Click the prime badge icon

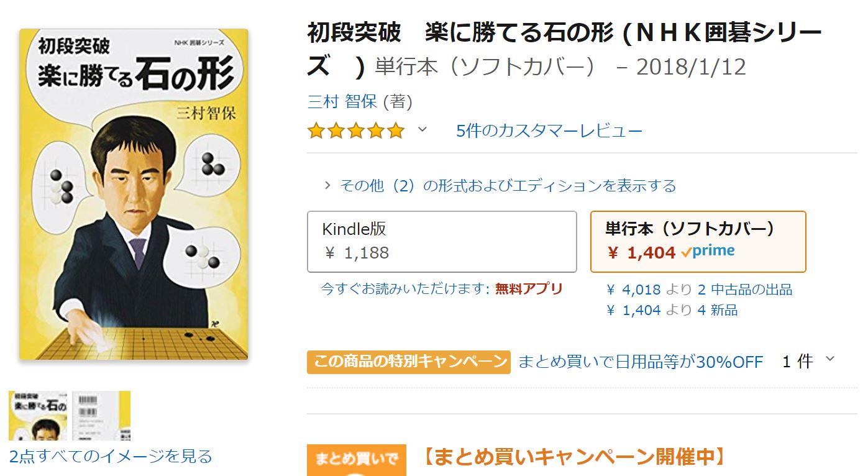(x=708, y=252)
